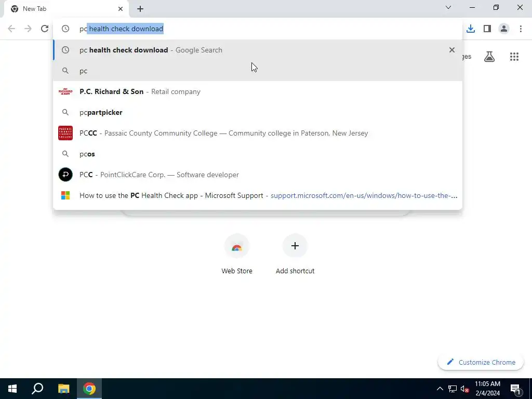Select the New Tab tab
Image resolution: width=532 pixels, height=399 pixels.
click(x=66, y=9)
